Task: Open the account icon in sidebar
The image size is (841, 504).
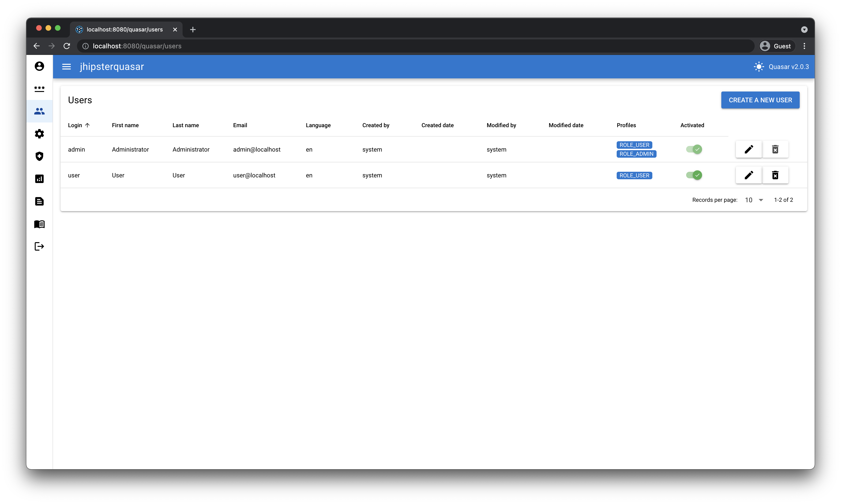Action: pos(39,66)
